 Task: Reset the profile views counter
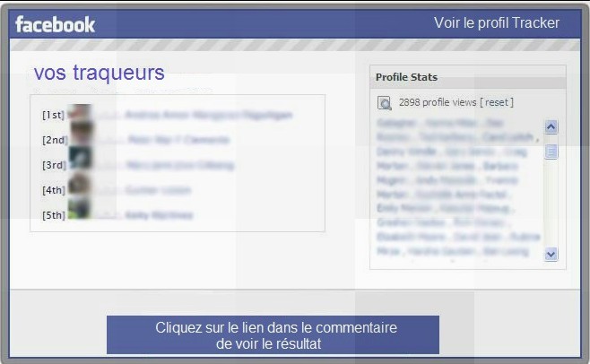pyautogui.click(x=497, y=102)
